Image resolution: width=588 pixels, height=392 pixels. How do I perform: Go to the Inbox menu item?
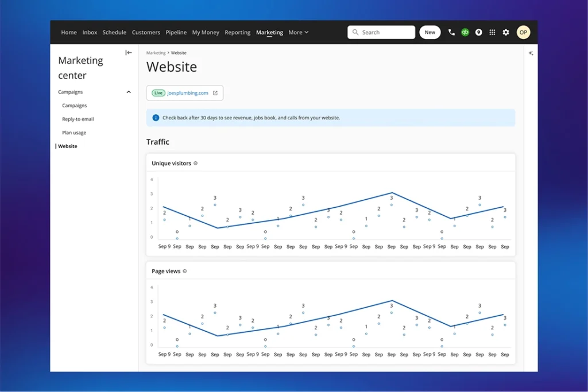pos(90,32)
